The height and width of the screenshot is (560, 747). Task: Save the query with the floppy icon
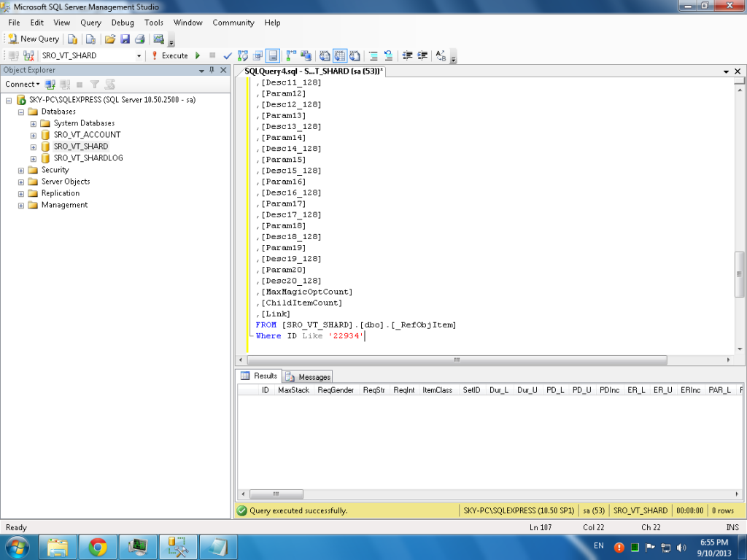pyautogui.click(x=125, y=39)
